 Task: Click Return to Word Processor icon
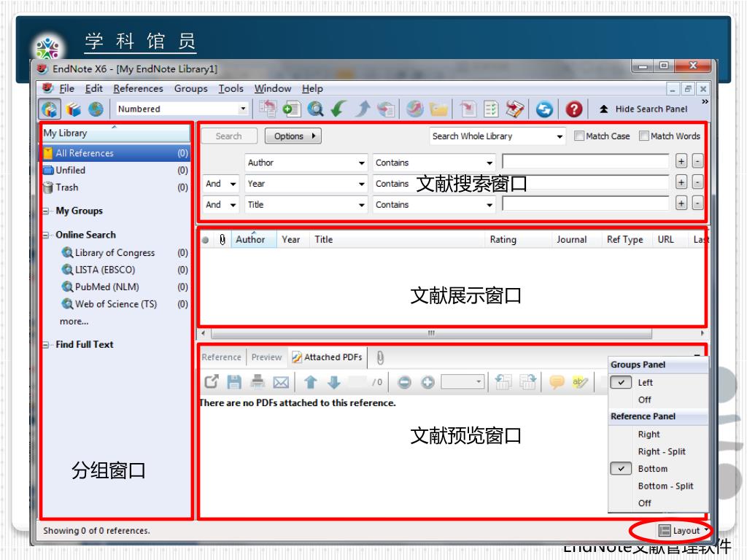pos(515,109)
